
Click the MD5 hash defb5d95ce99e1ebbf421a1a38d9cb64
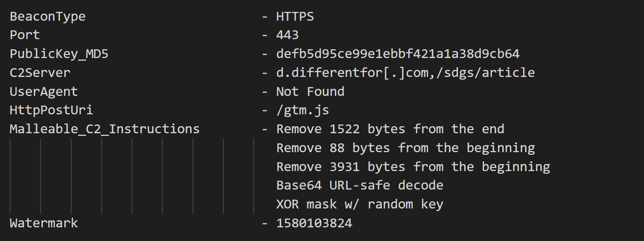[398, 54]
